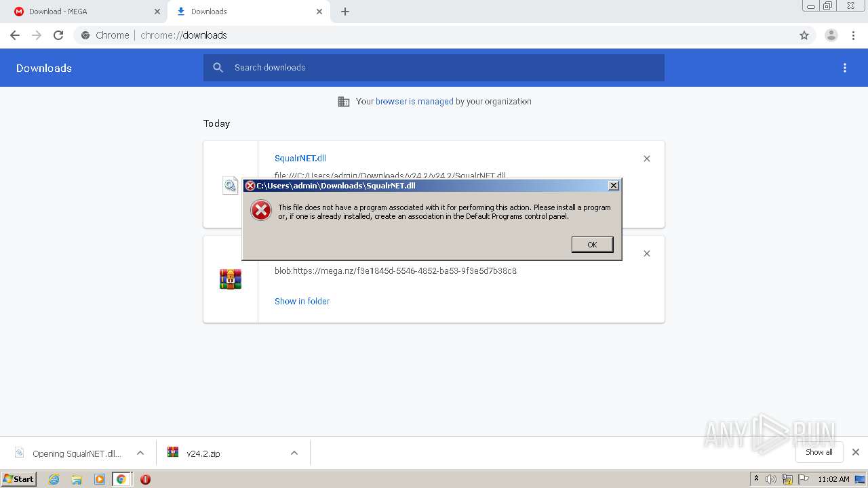Viewport: 868px width, 488px height.
Task: Click the Show desktop button
Action: tap(861, 479)
